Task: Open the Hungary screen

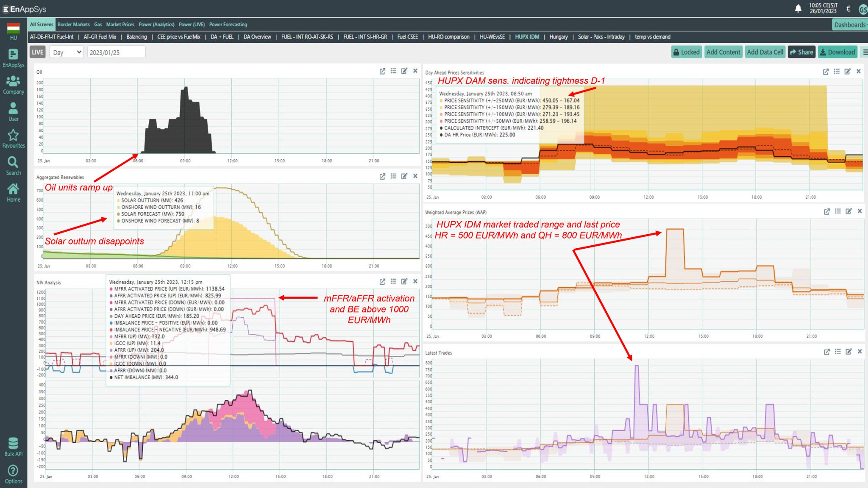Action: (559, 37)
